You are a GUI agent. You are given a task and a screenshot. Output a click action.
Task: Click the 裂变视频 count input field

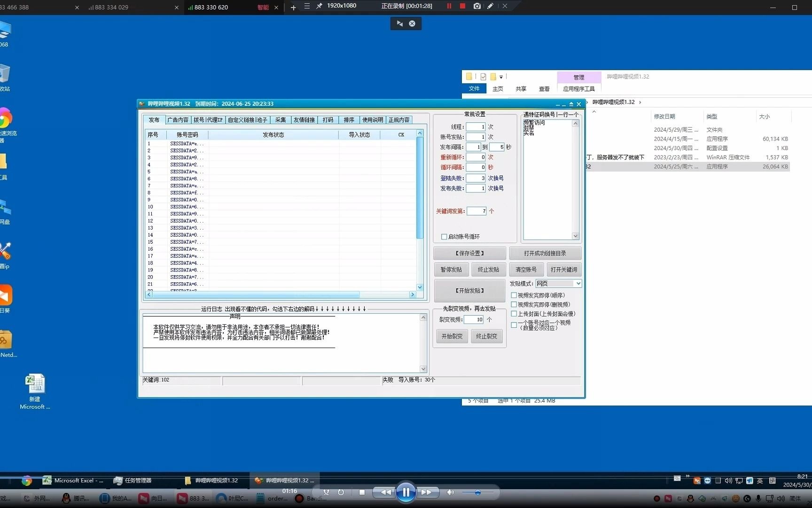[x=474, y=319]
